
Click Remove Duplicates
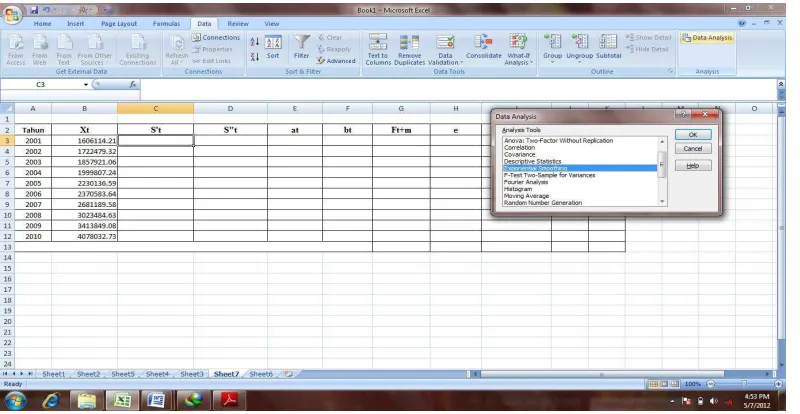tap(409, 50)
